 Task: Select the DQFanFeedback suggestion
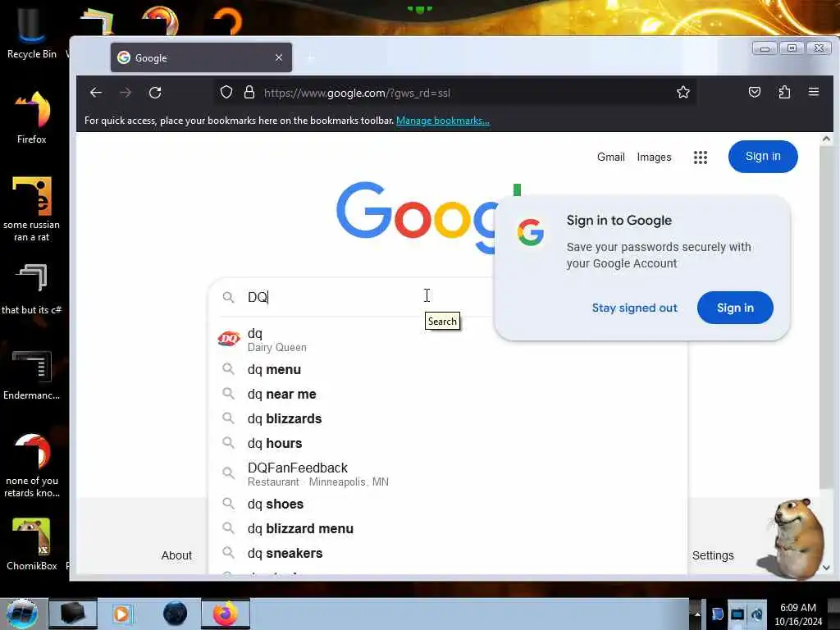(447, 474)
